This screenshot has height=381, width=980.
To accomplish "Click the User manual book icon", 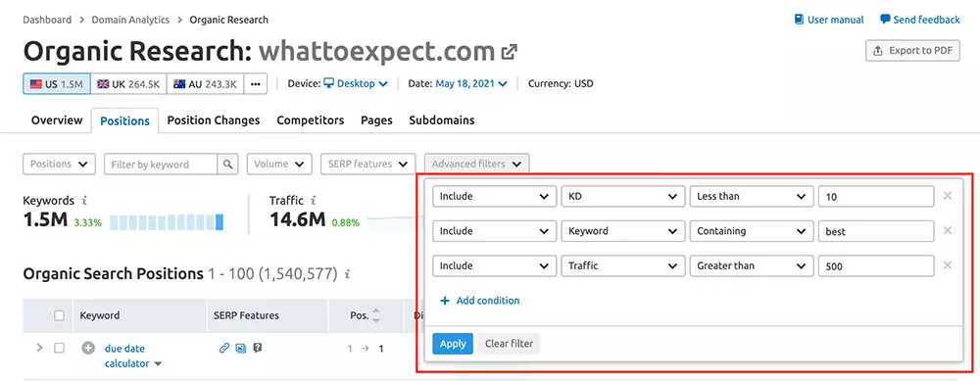I will (x=799, y=20).
